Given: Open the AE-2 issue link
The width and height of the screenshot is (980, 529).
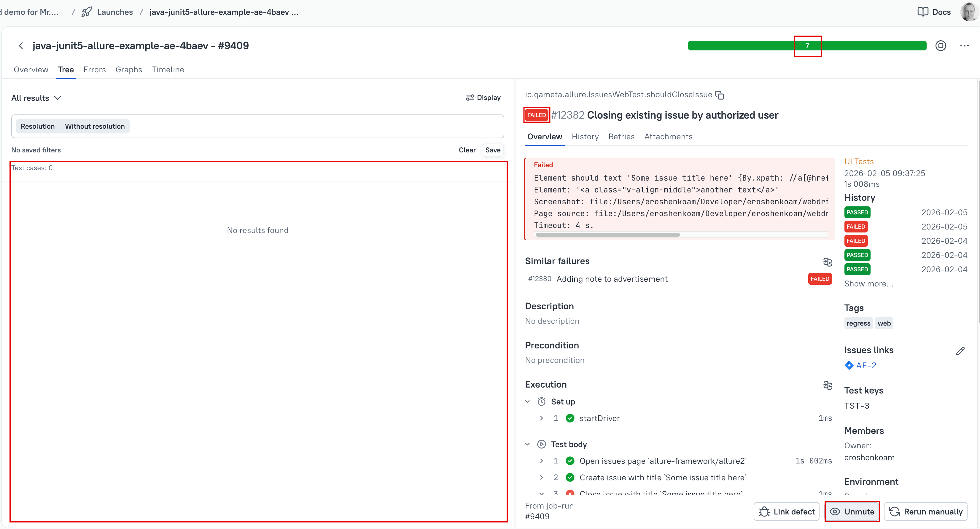Looking at the screenshot, I should click(x=866, y=366).
